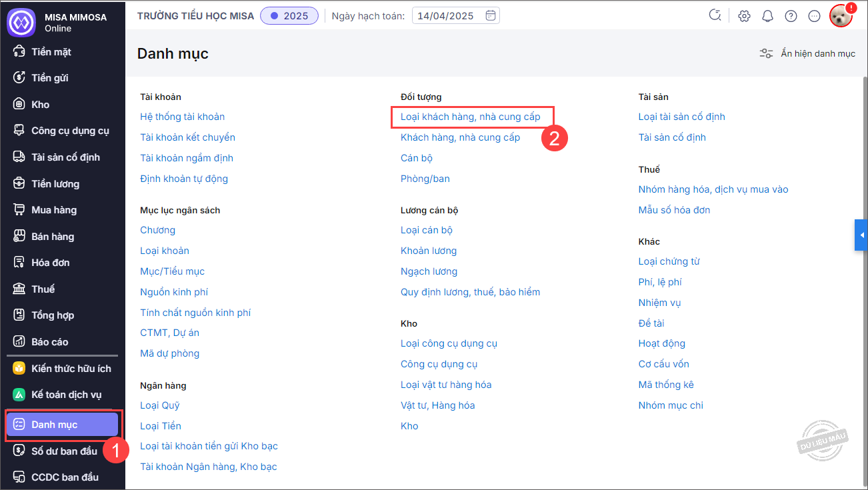Screen dimensions: 868x490
Task: Open the Mẫu số hóa đơn link
Action: coord(675,210)
